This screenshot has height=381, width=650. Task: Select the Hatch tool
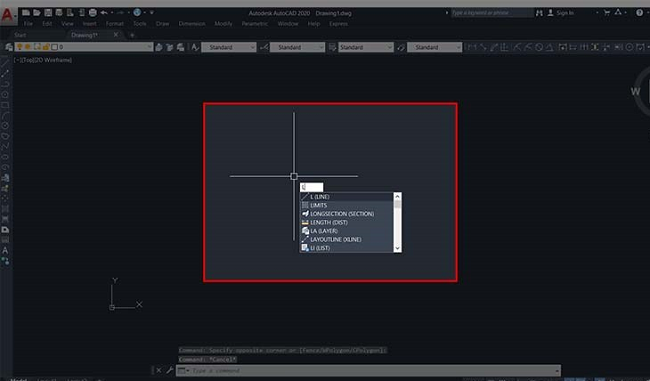5,209
